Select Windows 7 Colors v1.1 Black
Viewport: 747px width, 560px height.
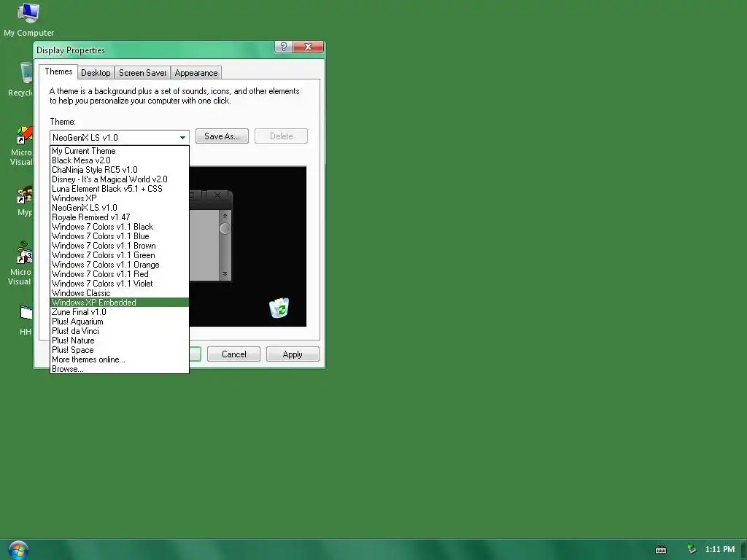[x=120, y=227]
